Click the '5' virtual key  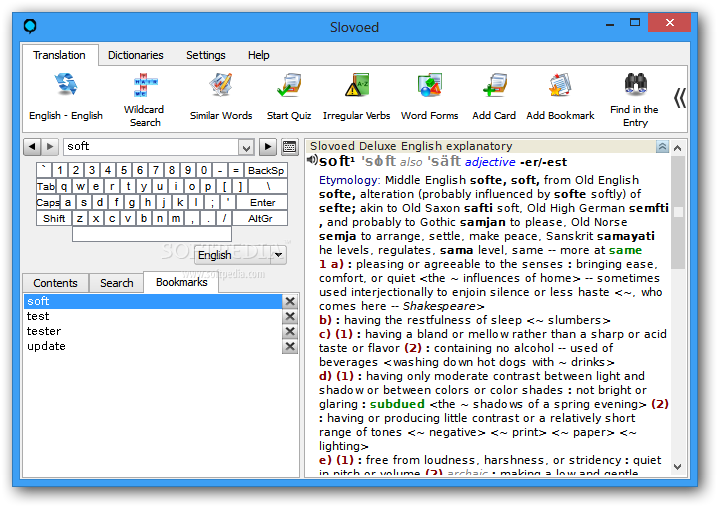pos(124,170)
